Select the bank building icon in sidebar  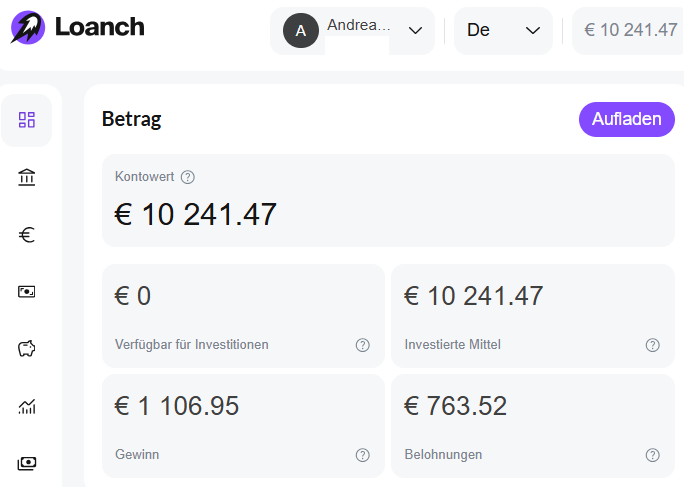[x=27, y=178]
